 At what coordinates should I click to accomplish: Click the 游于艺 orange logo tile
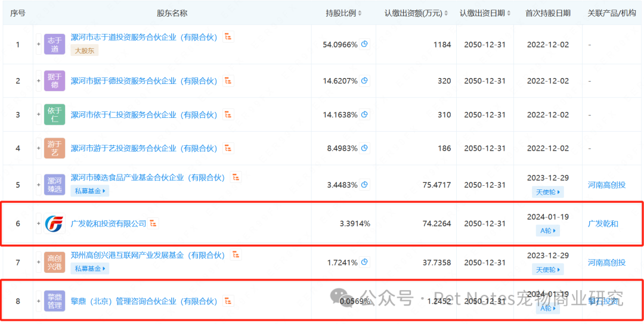(x=54, y=148)
